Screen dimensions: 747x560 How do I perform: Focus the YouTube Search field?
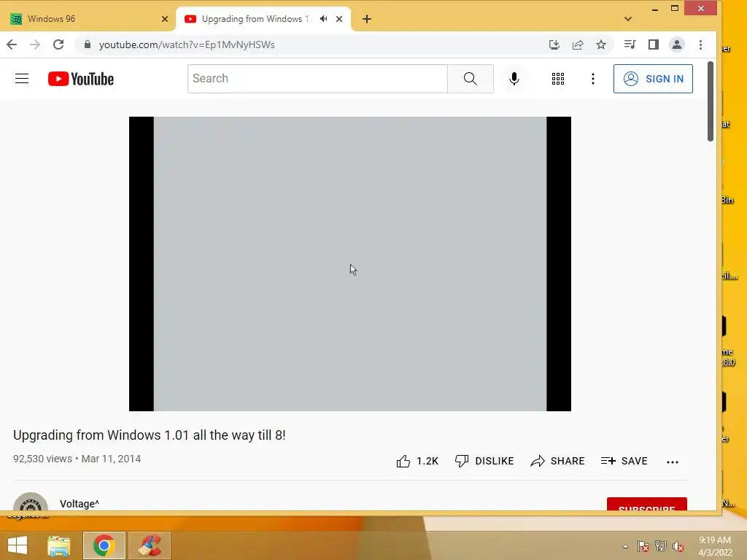tap(317, 79)
